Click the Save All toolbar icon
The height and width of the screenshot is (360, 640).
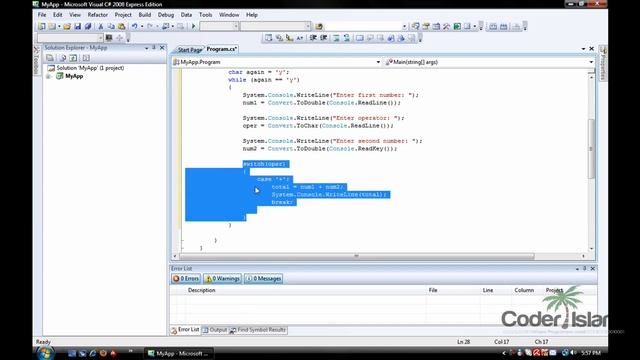coord(88,27)
